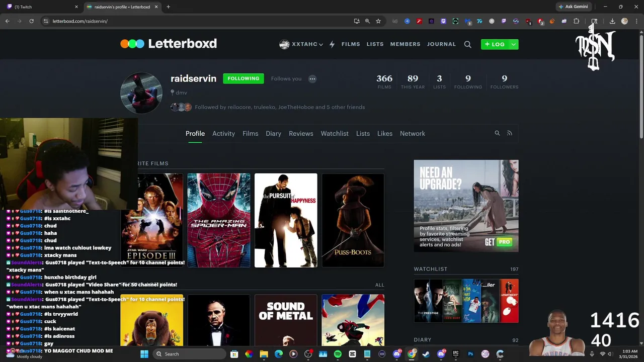This screenshot has width=644, height=362.
Task: Toggle the Following button for raidservin
Action: coord(243,78)
